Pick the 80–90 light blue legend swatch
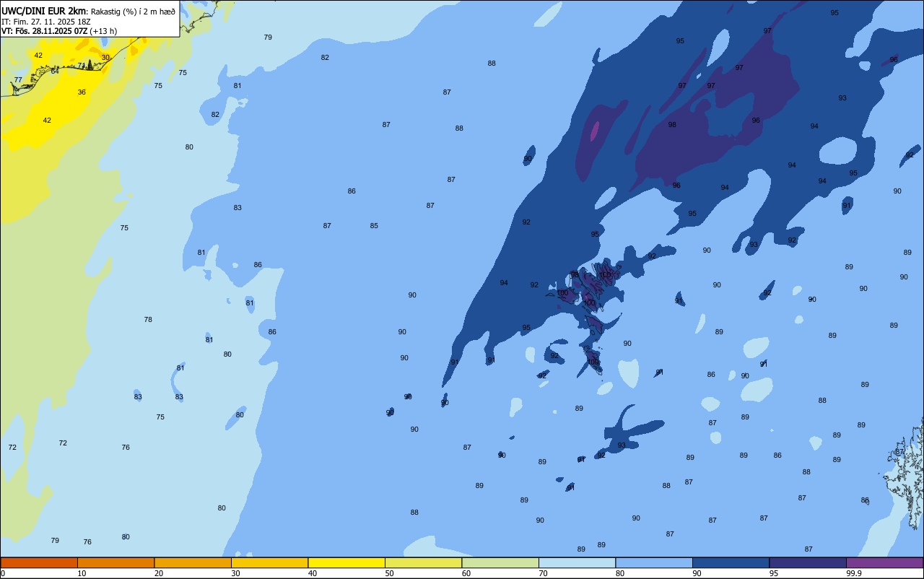 coord(654,562)
